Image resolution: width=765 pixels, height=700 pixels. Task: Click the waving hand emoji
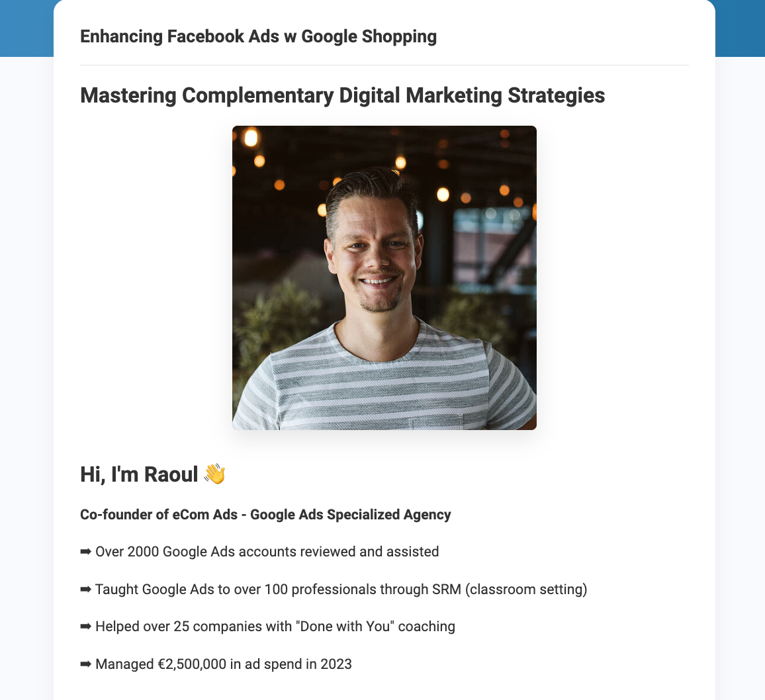[214, 474]
